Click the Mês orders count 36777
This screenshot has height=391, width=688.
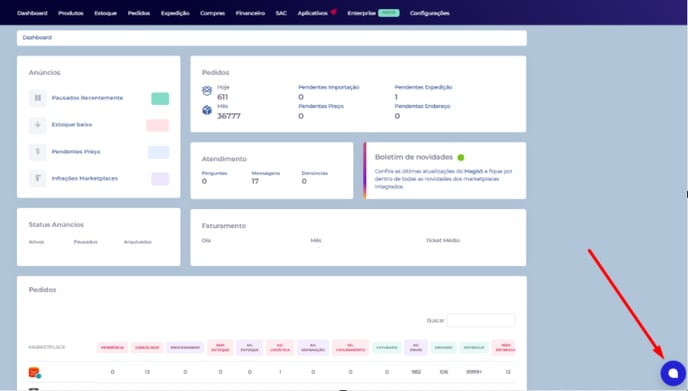point(229,116)
